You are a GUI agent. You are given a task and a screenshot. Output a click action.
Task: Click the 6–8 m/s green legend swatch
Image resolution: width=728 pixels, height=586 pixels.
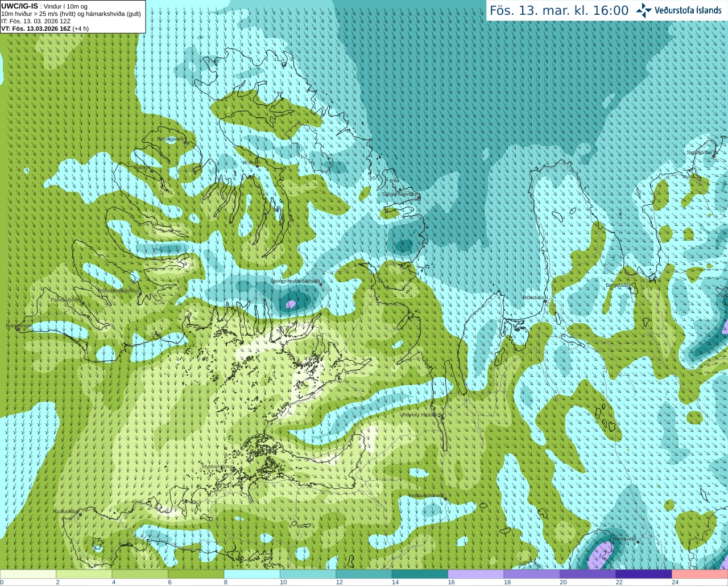click(196, 574)
